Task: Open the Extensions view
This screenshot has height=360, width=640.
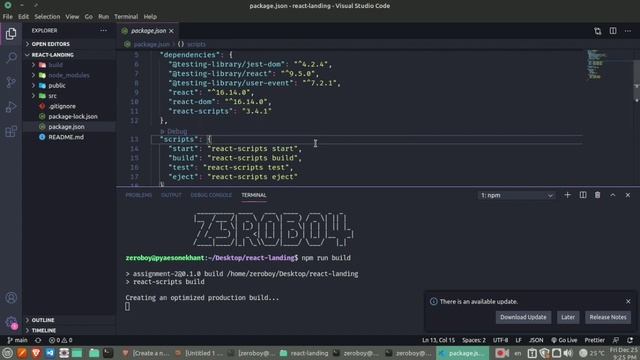Action: 11,131
